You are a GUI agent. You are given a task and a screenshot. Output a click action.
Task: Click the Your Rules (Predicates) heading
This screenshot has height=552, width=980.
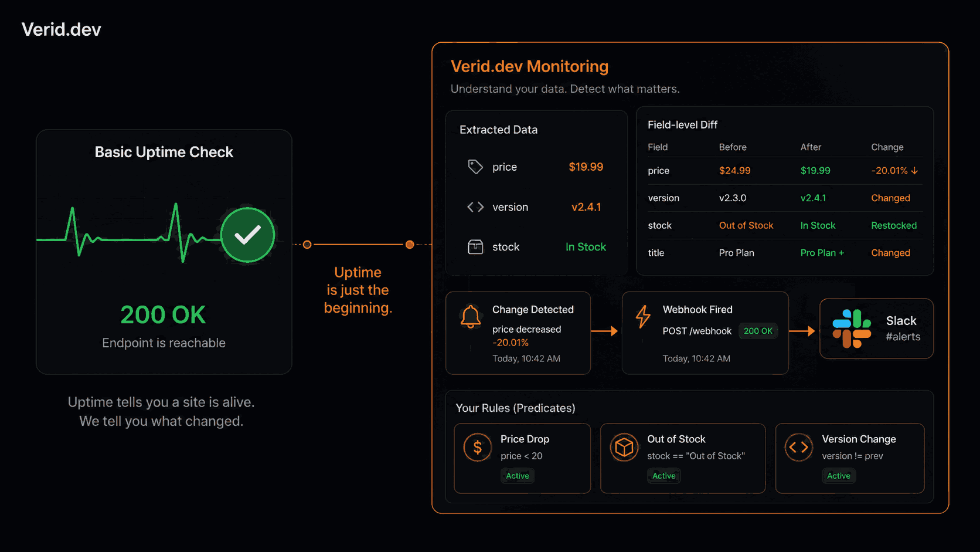515,408
